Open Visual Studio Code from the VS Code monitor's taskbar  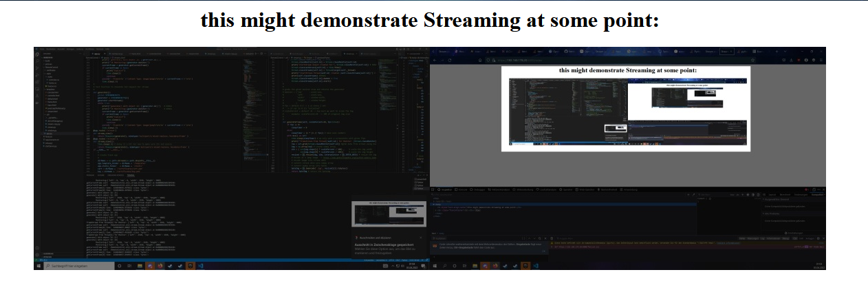click(x=200, y=266)
